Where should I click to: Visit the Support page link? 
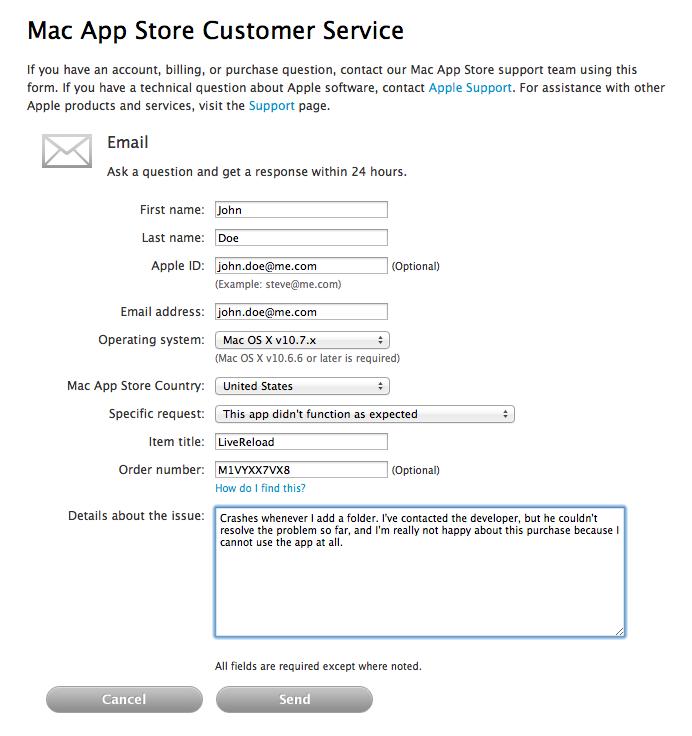pyautogui.click(x=272, y=106)
